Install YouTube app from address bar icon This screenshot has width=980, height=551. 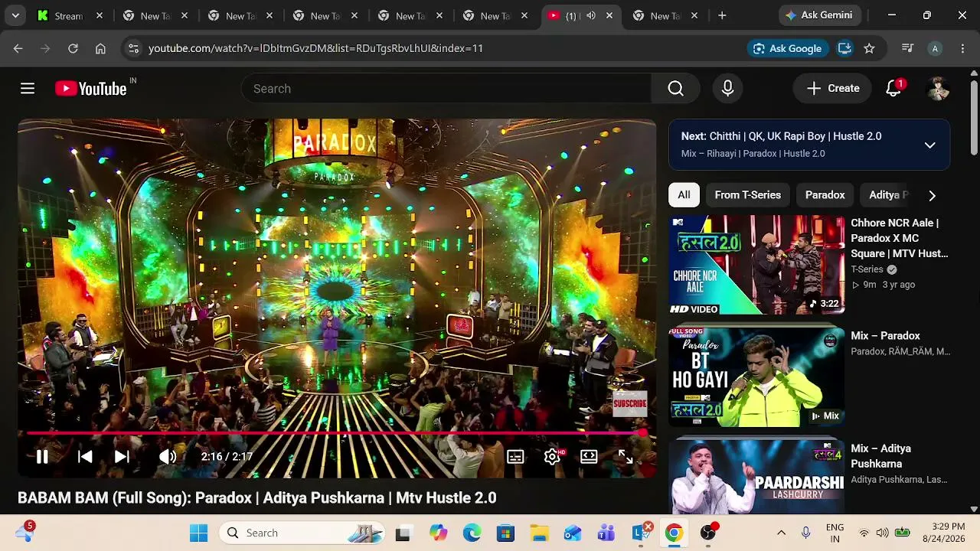pos(844,48)
